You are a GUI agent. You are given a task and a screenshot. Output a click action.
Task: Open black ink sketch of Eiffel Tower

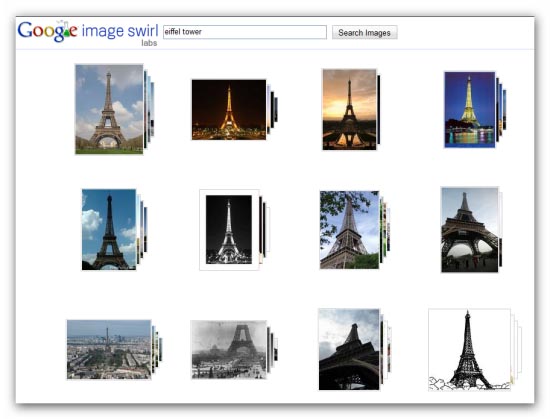(x=469, y=350)
